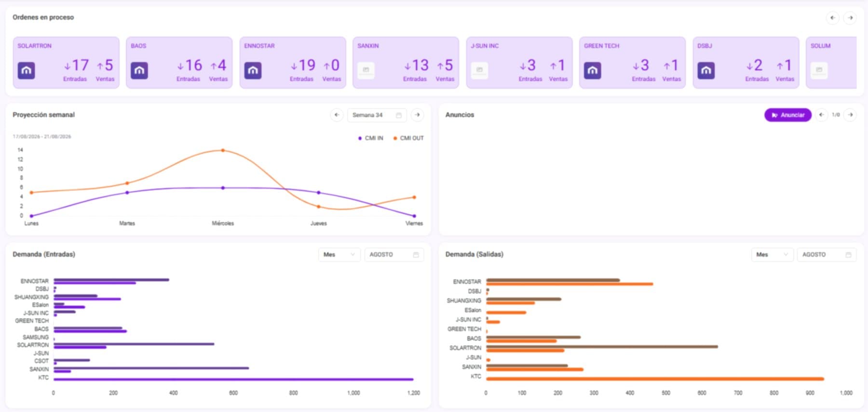Click the AGOSTO field in Demanda (Salidas)
The height and width of the screenshot is (412, 868).
click(x=827, y=254)
